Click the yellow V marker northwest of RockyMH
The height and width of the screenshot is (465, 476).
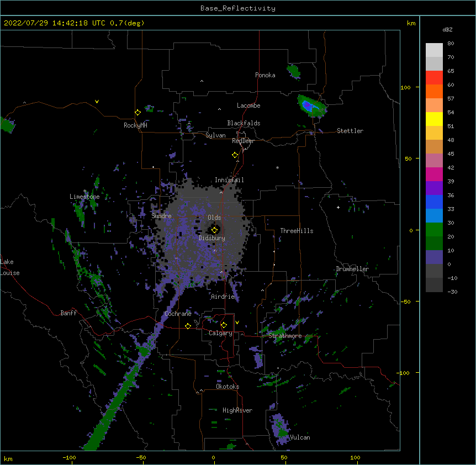coord(97,102)
